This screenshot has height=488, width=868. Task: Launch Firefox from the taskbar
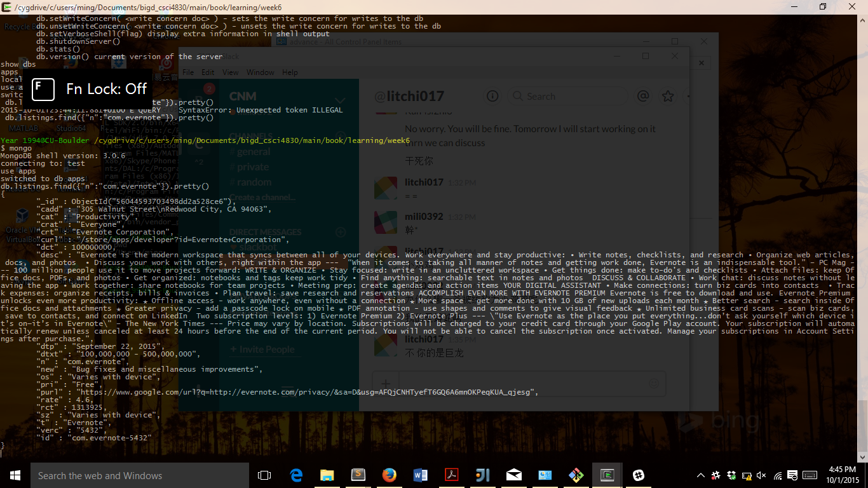390,475
